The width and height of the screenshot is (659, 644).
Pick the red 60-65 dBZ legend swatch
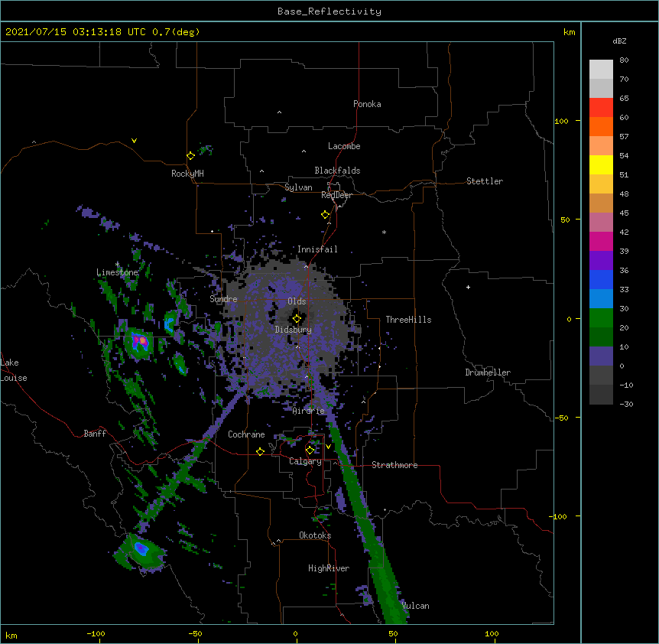pos(601,107)
